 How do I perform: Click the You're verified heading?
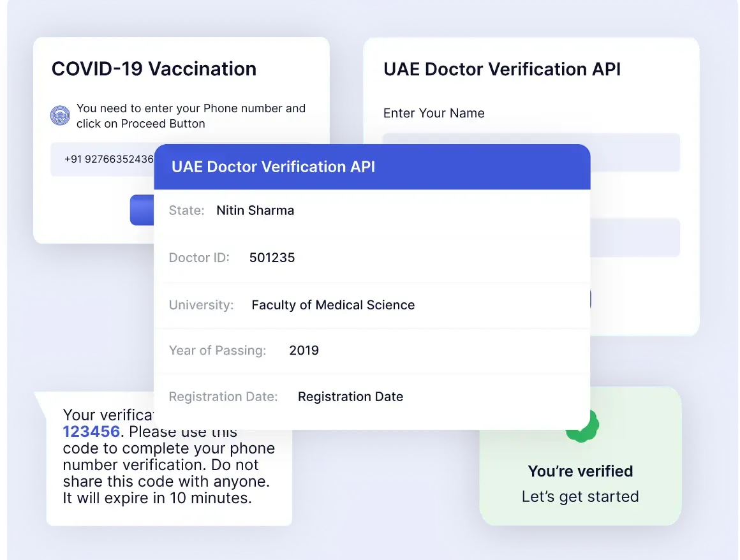click(581, 471)
